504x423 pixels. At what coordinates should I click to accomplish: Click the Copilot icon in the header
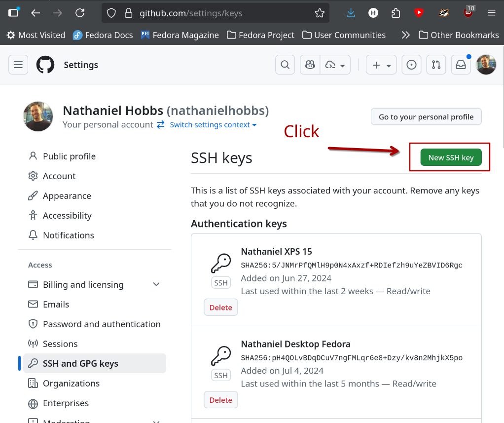[x=310, y=65]
